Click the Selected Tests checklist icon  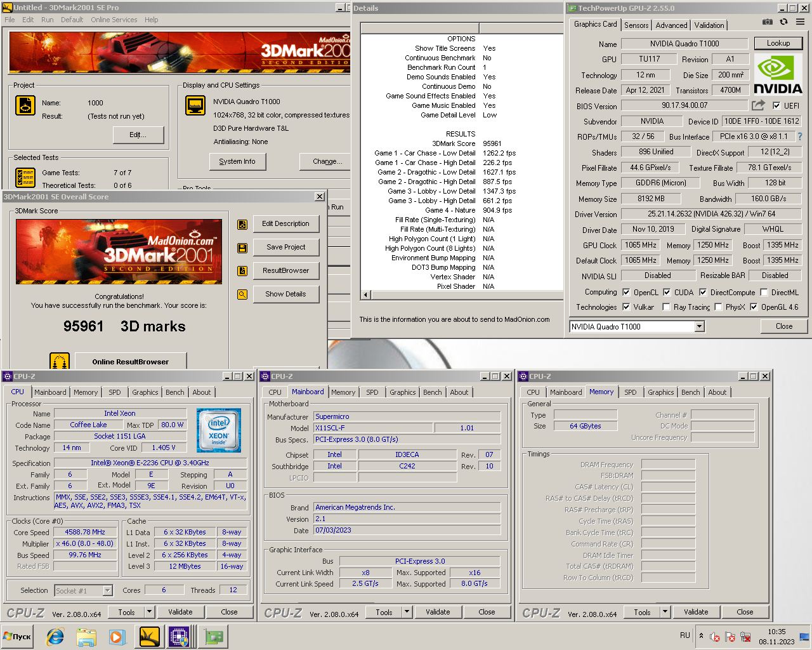(x=25, y=178)
